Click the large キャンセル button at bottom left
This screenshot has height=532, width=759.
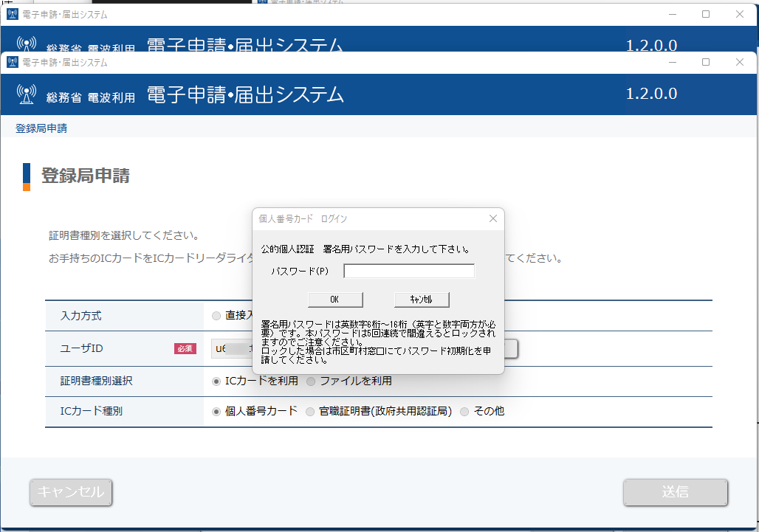coord(71,492)
